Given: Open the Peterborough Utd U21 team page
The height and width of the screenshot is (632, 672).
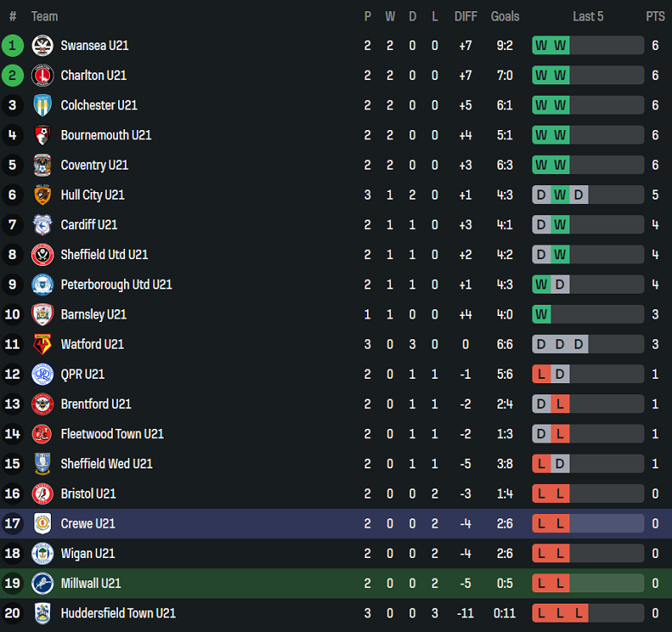Looking at the screenshot, I should coord(115,284).
